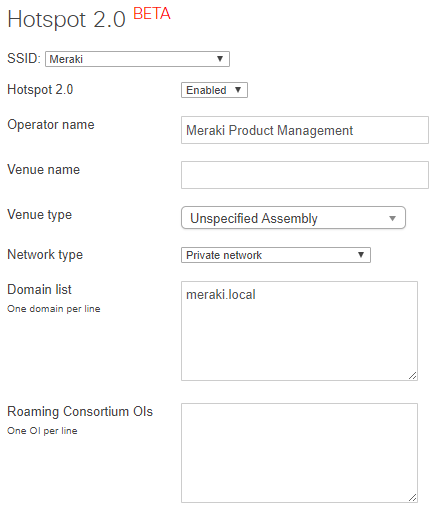Click the Roaming Consortium OIs label
The width and height of the screenshot is (433, 510).
tap(80, 412)
